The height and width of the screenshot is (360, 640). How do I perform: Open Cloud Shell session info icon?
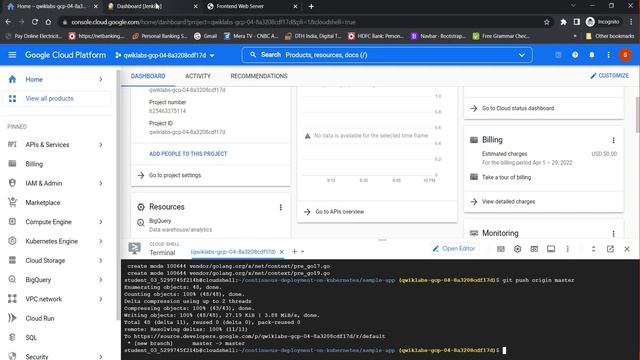pyautogui.click(x=551, y=249)
